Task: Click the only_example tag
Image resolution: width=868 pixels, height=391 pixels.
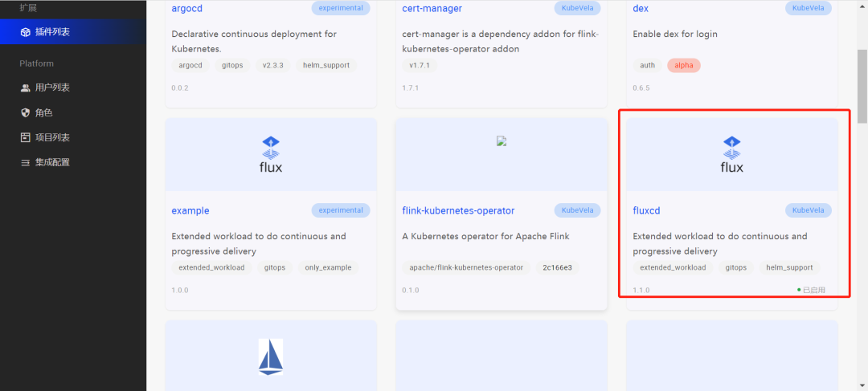Action: 328,267
